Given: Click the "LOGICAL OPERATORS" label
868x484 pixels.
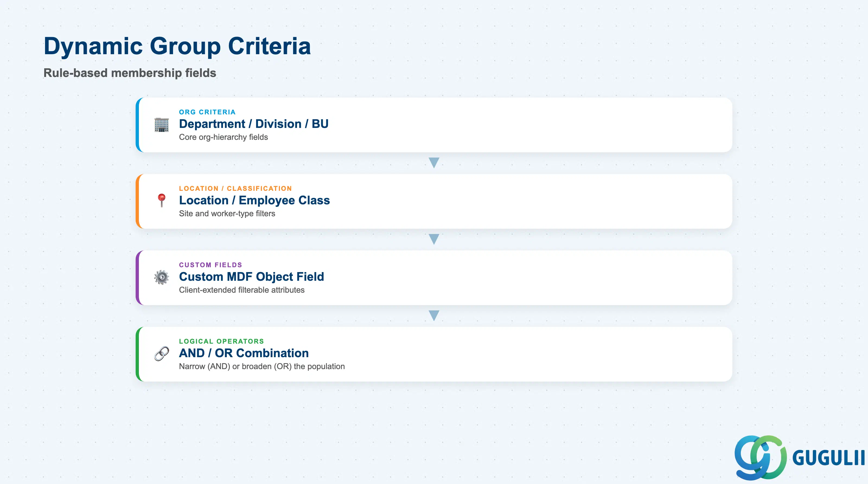Looking at the screenshot, I should pos(221,341).
